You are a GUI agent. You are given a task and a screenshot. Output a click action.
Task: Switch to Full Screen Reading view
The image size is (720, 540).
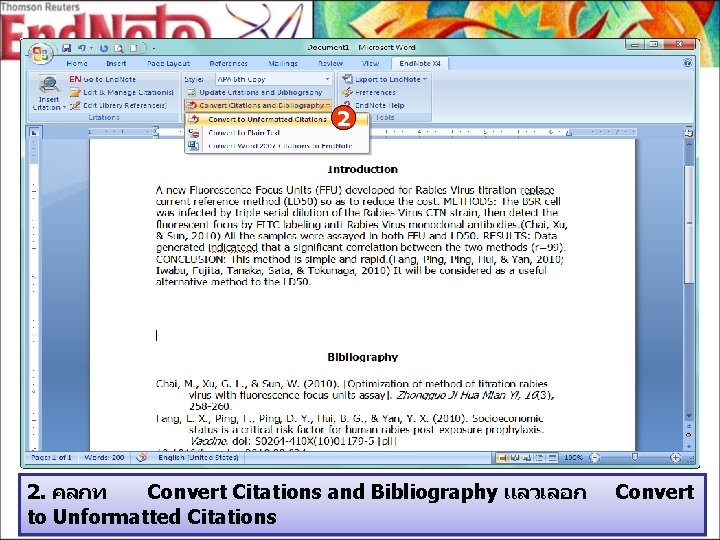(x=515, y=458)
